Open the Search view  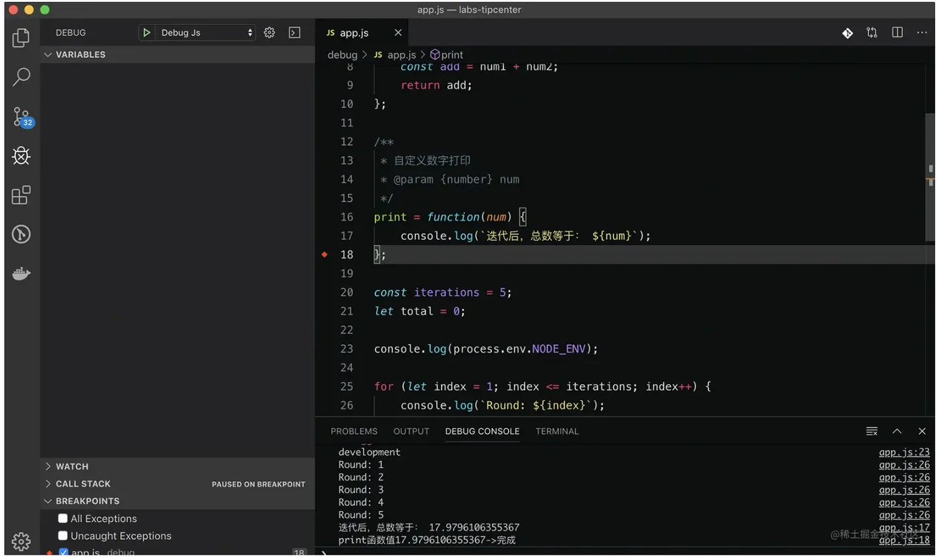click(x=21, y=77)
